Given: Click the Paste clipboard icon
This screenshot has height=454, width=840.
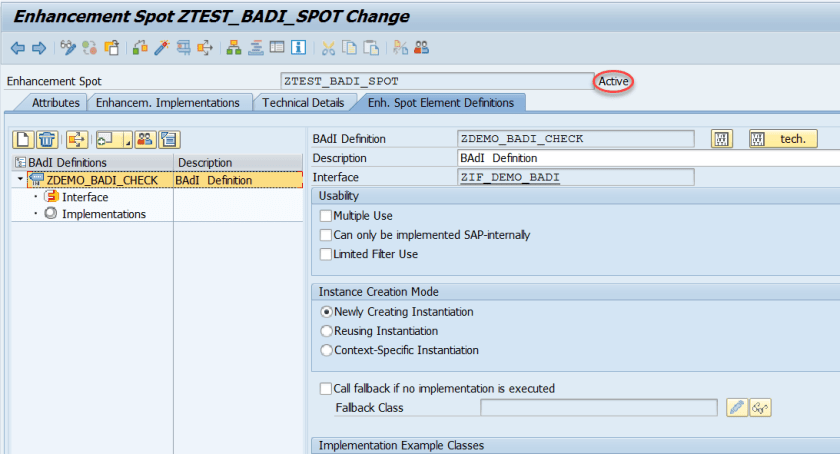Looking at the screenshot, I should [x=371, y=48].
